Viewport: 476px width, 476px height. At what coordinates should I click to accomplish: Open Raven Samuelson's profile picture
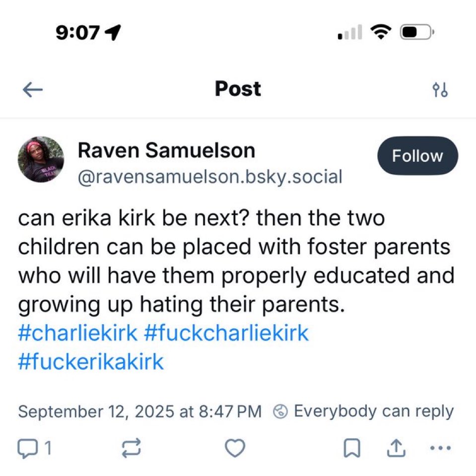(x=41, y=159)
